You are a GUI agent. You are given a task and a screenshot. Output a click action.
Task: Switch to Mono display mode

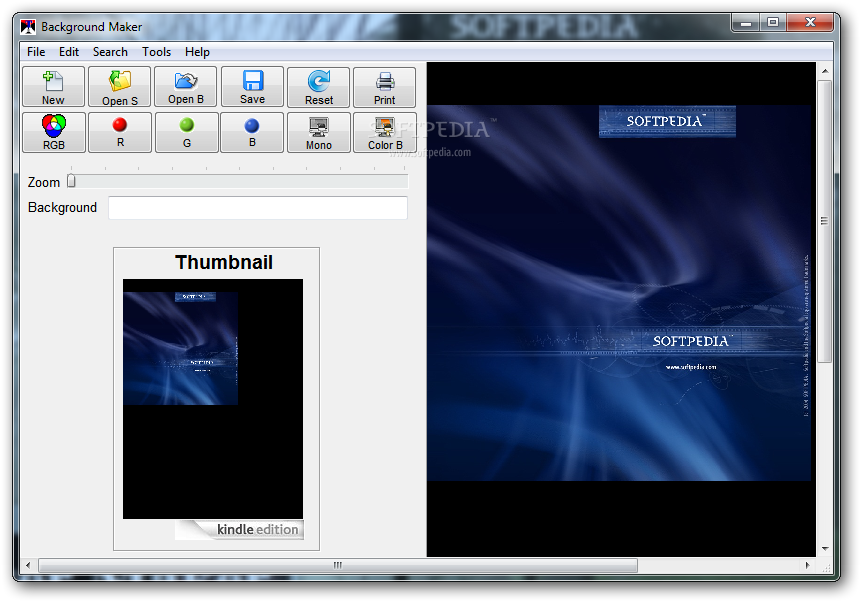pyautogui.click(x=318, y=132)
